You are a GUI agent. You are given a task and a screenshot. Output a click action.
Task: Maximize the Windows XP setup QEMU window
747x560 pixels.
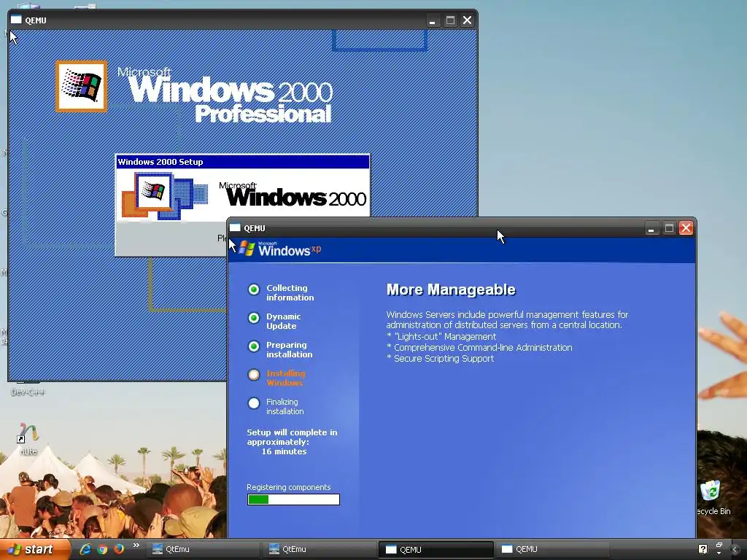(x=669, y=228)
